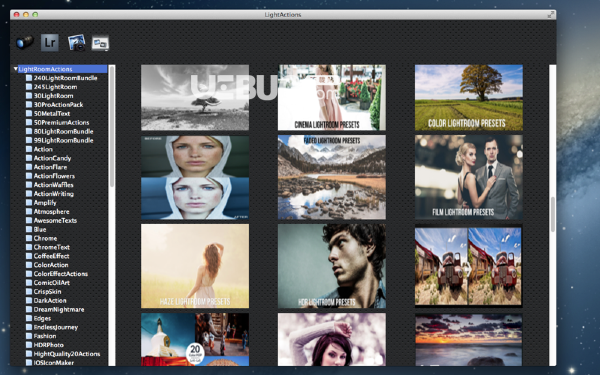600x375 pixels.
Task: Click the folder icon beside Fashion
Action: 29,336
